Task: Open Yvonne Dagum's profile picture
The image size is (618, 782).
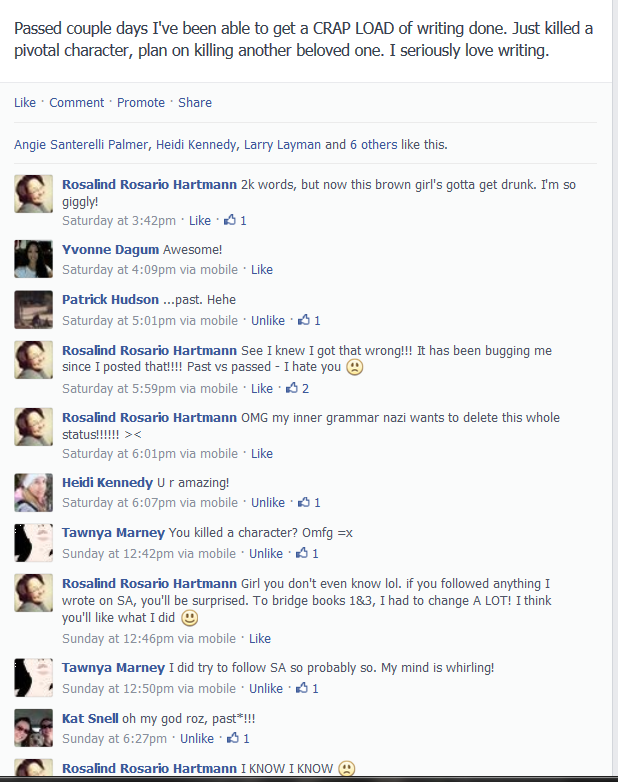Action: [x=33, y=259]
